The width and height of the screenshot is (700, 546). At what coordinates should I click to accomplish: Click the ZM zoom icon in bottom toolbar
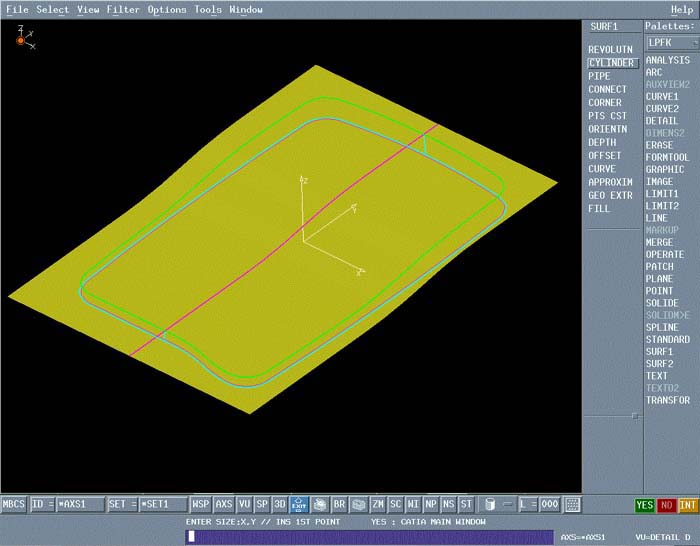click(378, 505)
